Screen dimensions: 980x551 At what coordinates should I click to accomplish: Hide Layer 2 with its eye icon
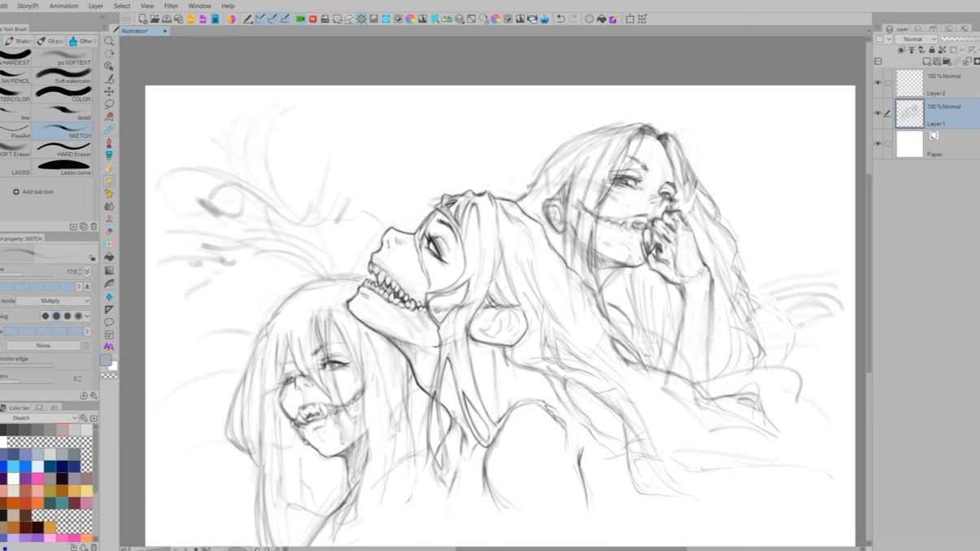[x=878, y=83]
